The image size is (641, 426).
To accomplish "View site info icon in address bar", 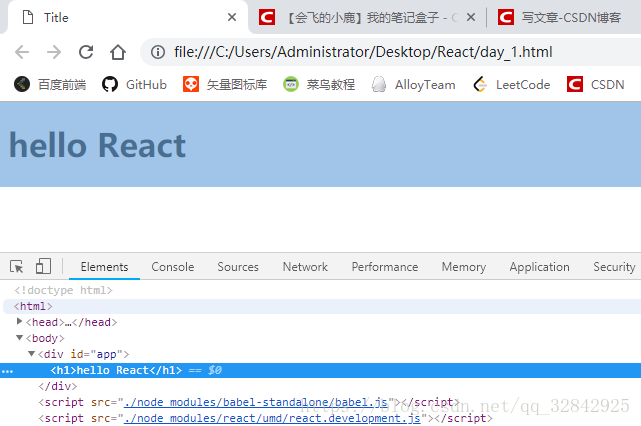I will pyautogui.click(x=158, y=52).
